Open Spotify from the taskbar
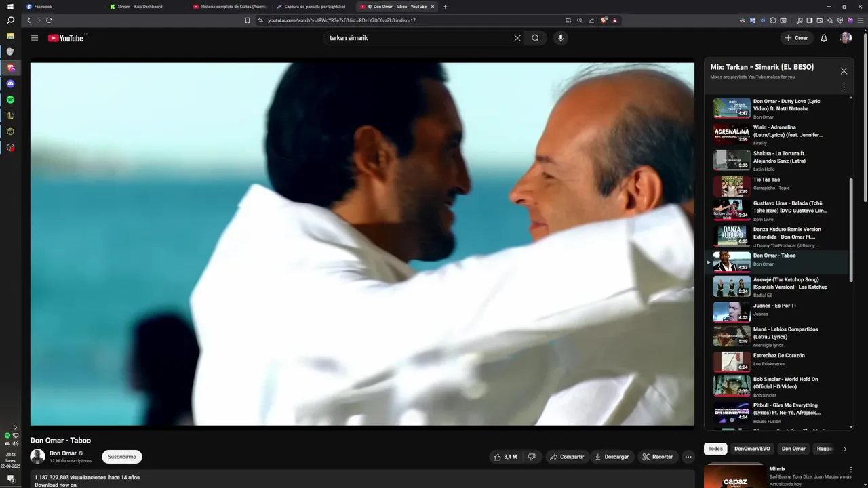 click(x=10, y=100)
